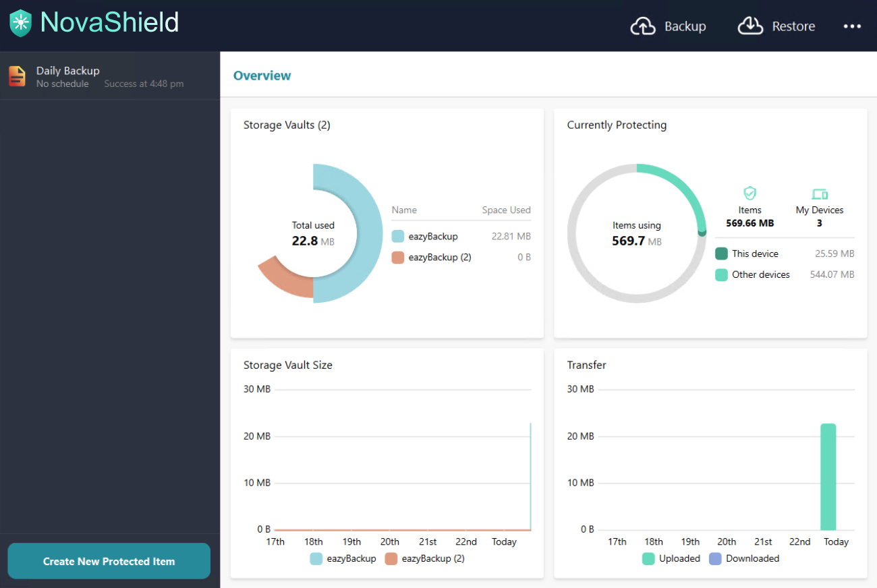Click the Items shield checkmark icon

(749, 194)
